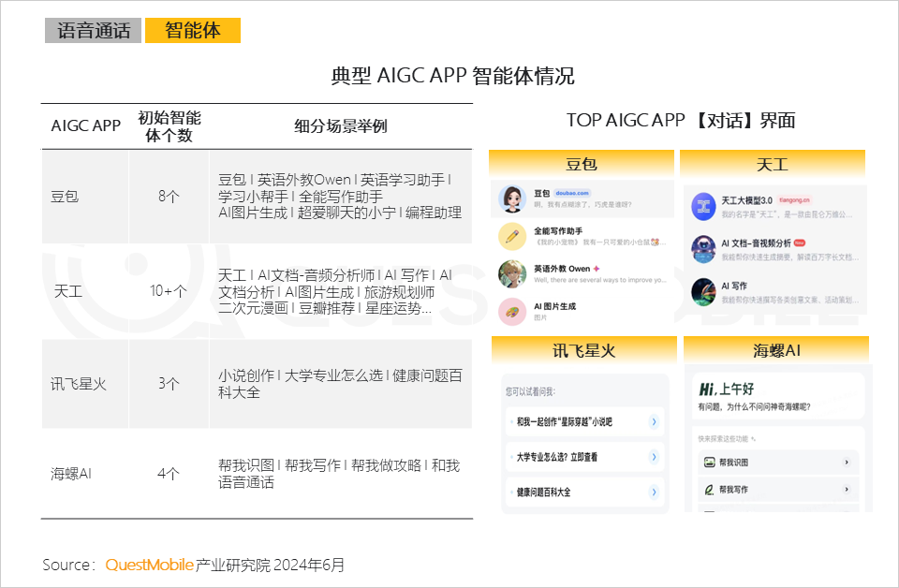Click the 豆包 panel header
Viewport: 899px width, 588px height.
pos(582,164)
